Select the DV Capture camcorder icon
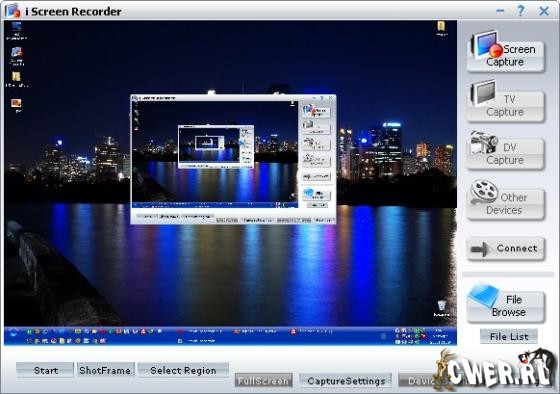The height and width of the screenshot is (394, 560). [x=484, y=142]
